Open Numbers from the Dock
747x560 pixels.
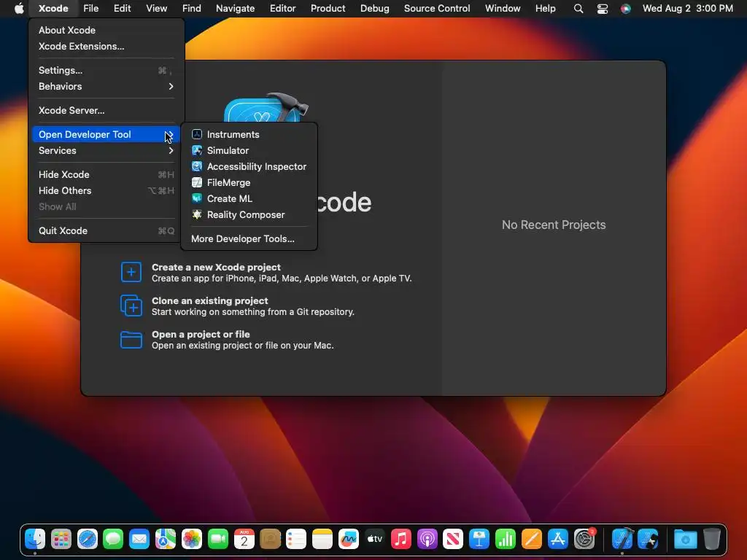point(505,539)
